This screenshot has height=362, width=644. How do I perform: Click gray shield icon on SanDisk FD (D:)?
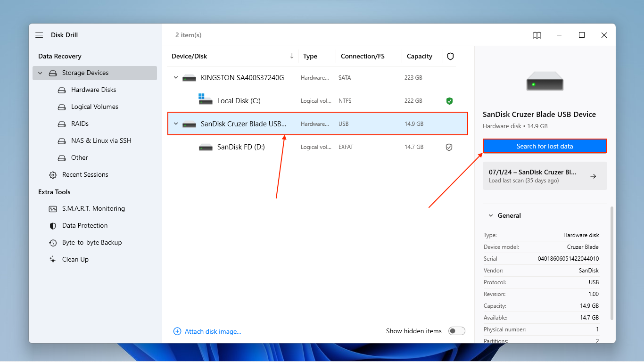tap(449, 147)
